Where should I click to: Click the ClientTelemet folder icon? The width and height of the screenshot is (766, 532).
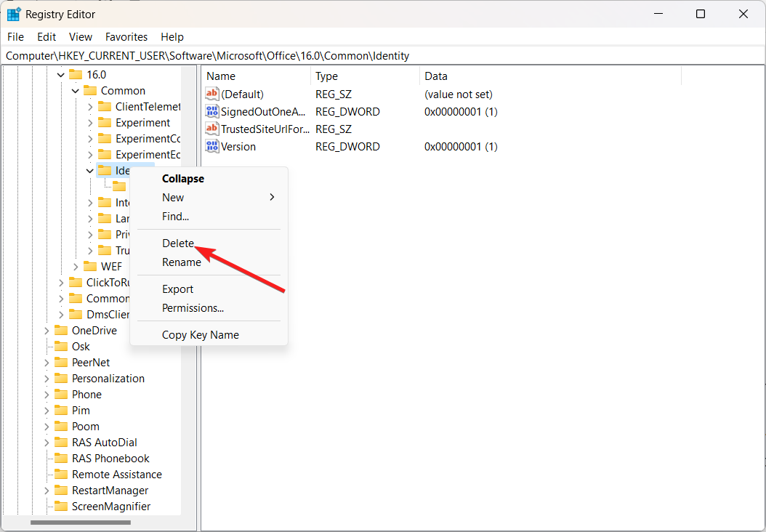click(105, 107)
